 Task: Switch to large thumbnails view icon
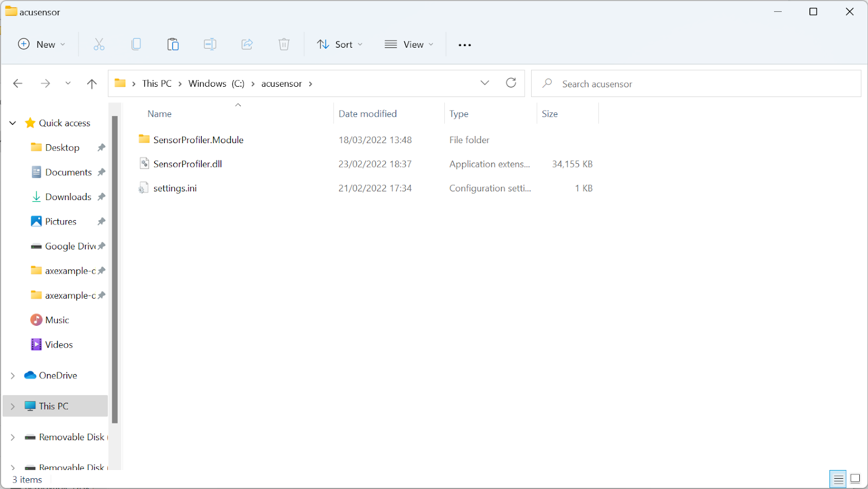click(856, 479)
